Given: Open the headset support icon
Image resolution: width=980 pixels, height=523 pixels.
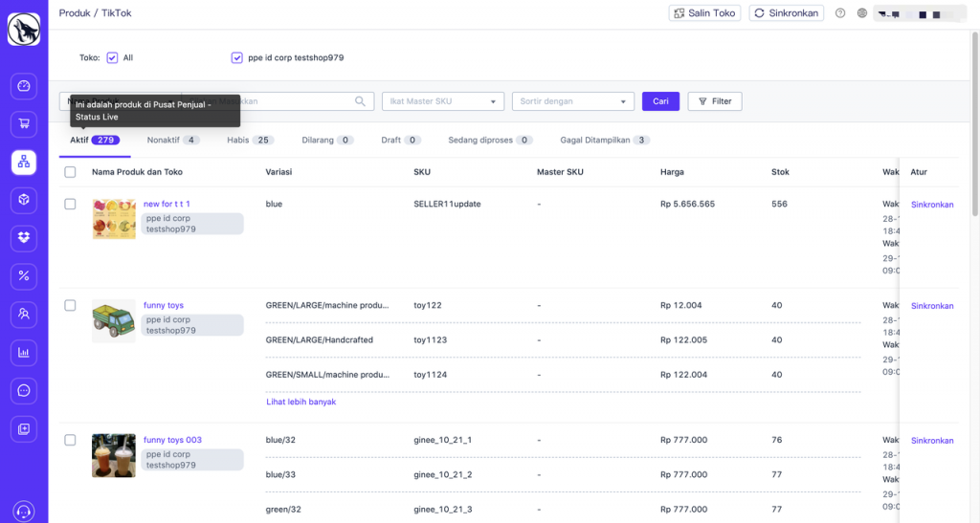Looking at the screenshot, I should pos(24,512).
